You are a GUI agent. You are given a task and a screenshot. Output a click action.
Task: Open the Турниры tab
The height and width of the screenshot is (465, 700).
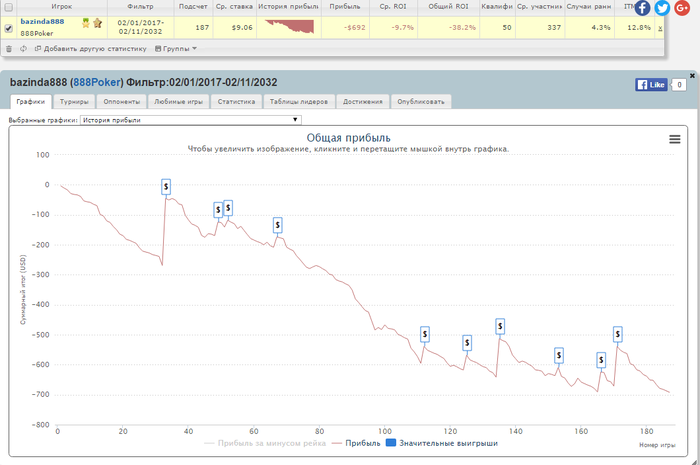74,102
